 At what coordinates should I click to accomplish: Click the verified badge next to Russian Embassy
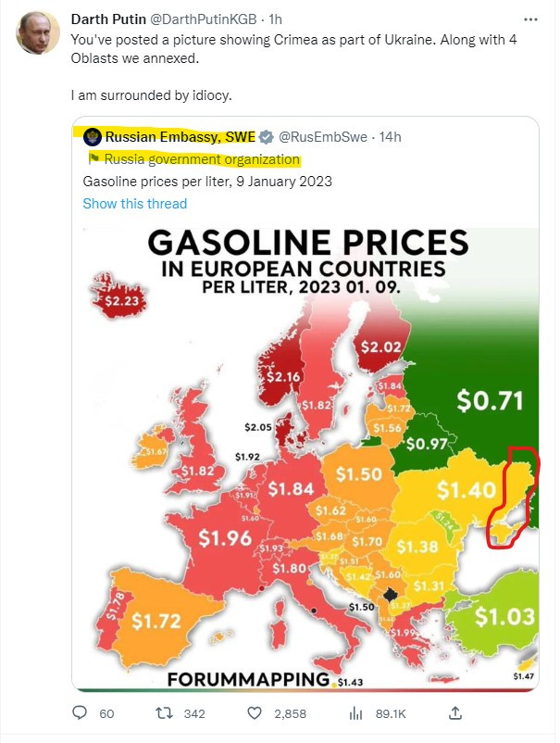tap(267, 137)
